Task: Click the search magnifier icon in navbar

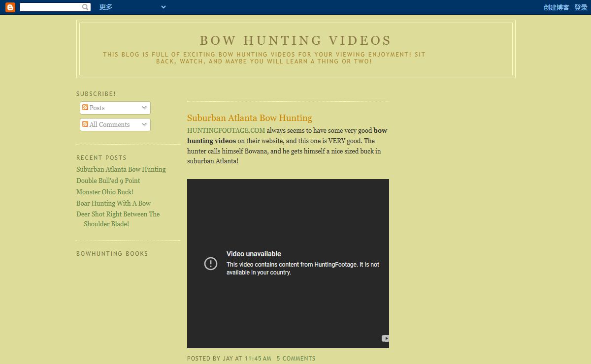Action: coord(86,7)
